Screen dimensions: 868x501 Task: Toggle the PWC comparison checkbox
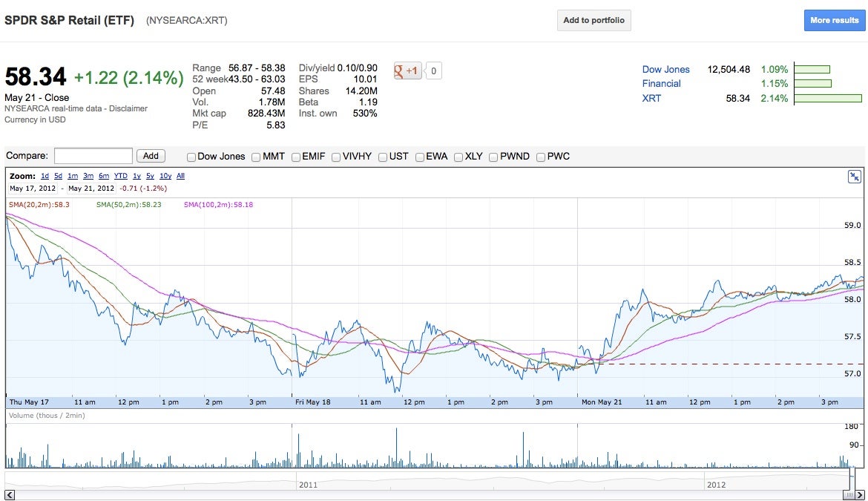(x=541, y=157)
